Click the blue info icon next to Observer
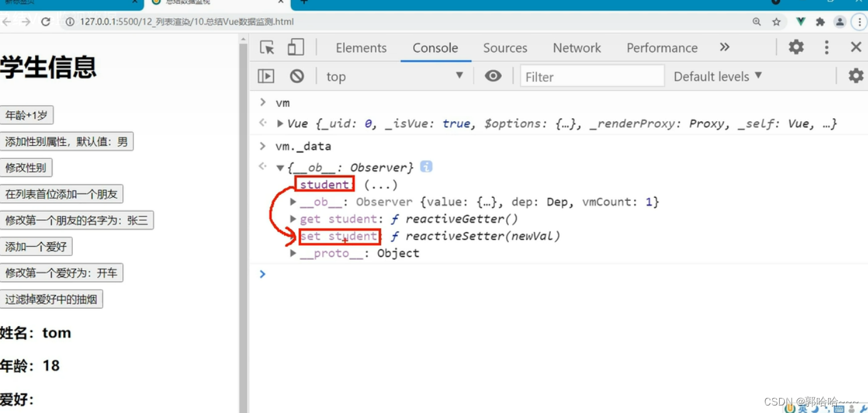Screen dimensions: 868x413 (426, 166)
